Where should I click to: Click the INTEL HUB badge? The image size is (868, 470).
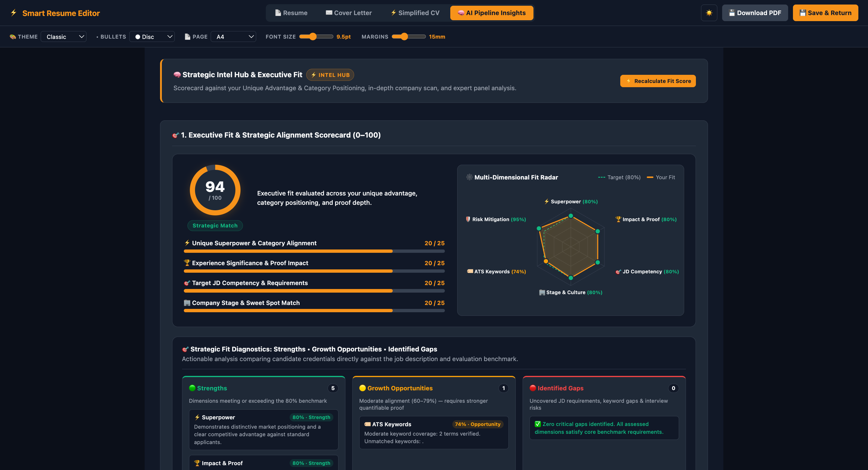tap(330, 75)
